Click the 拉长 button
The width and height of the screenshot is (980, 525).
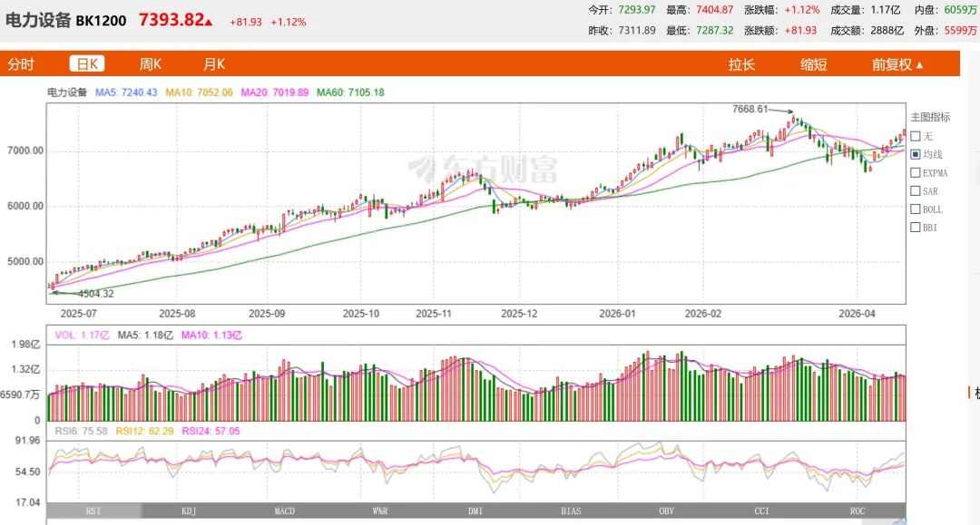click(x=742, y=65)
